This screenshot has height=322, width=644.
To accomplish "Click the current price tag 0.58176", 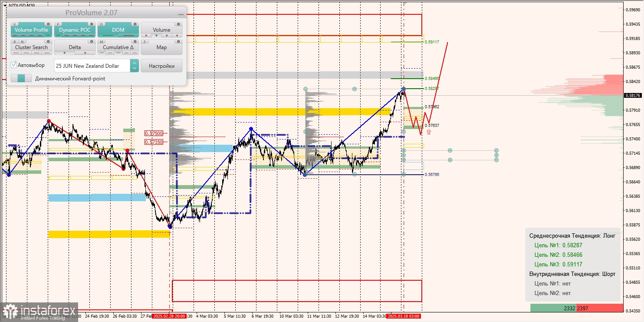I will pos(633,95).
